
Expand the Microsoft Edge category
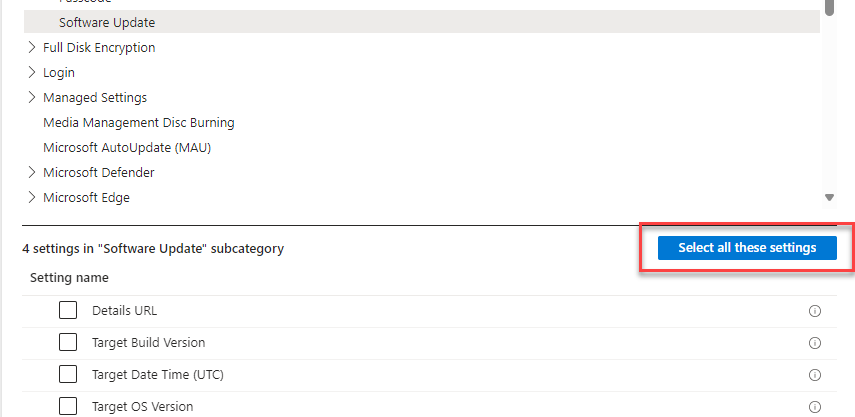click(x=32, y=197)
